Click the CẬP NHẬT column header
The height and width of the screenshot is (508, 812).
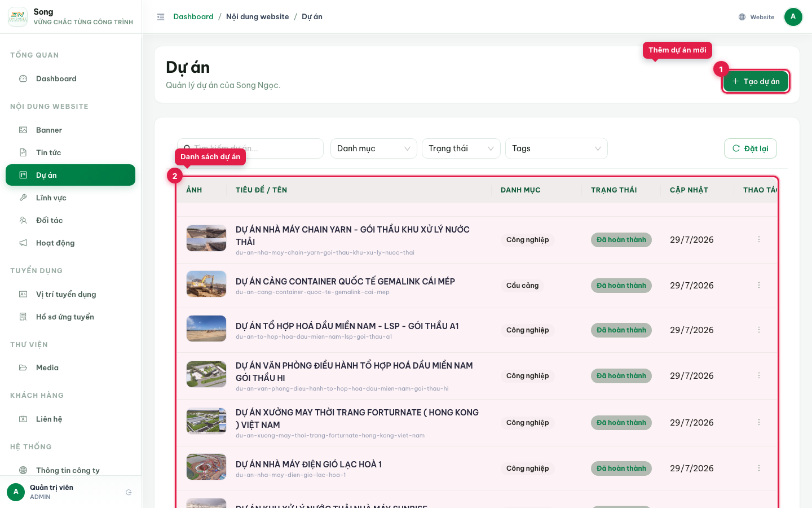689,190
